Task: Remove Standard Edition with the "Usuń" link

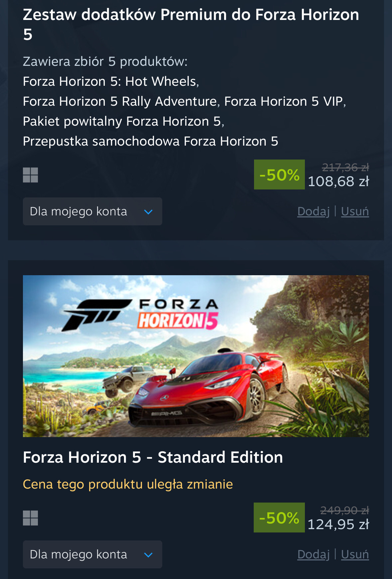Action: (355, 554)
